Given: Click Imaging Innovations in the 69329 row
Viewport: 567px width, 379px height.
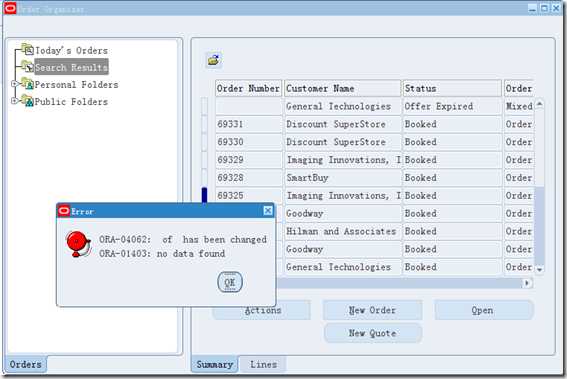Looking at the screenshot, I should click(x=342, y=160).
